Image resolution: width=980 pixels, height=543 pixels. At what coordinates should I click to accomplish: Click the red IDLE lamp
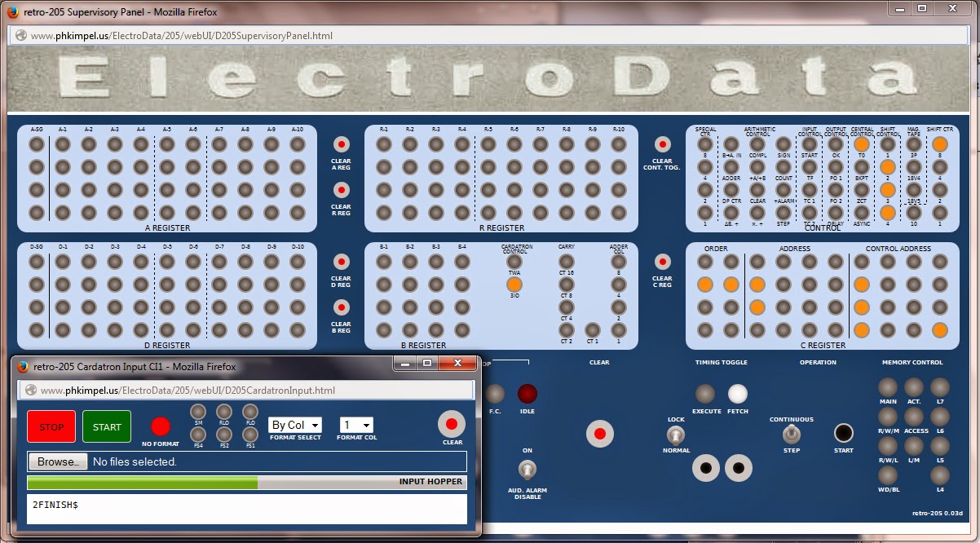528,394
